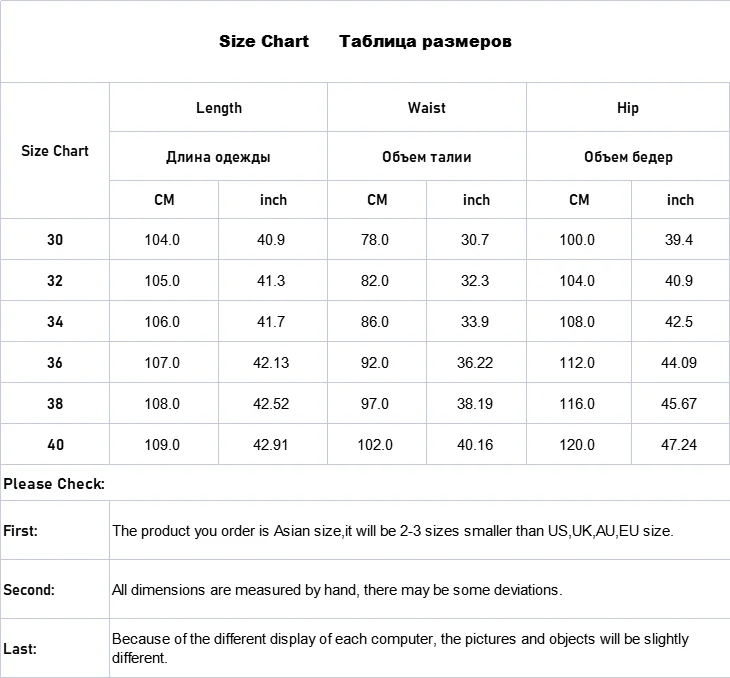730x678 pixels.
Task: Select the size 38 row label
Action: (x=55, y=404)
